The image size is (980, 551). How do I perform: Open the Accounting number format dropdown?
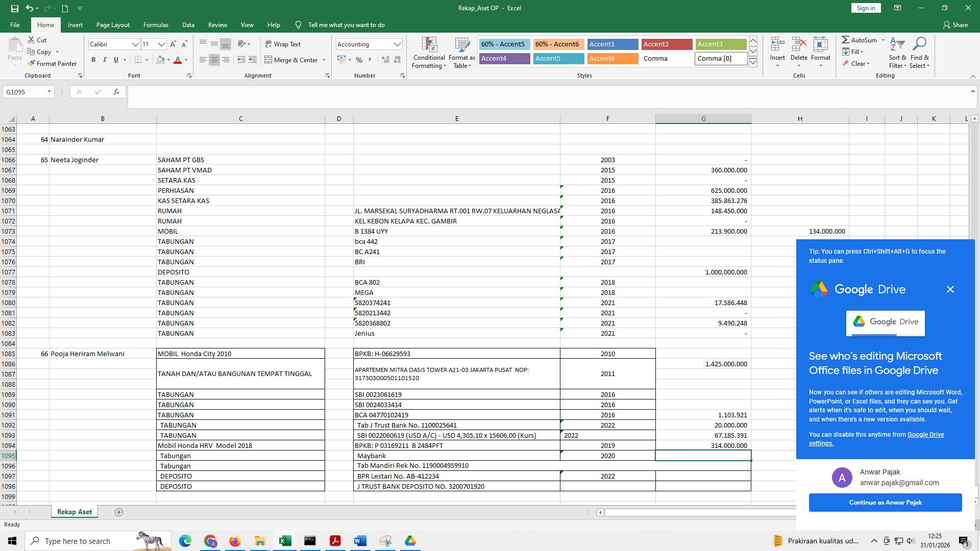pyautogui.click(x=398, y=44)
